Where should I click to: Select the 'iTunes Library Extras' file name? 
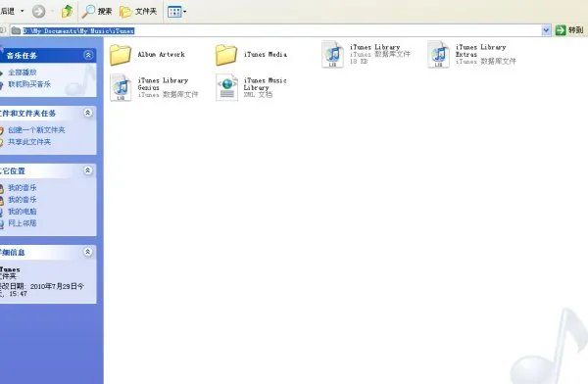[481, 51]
